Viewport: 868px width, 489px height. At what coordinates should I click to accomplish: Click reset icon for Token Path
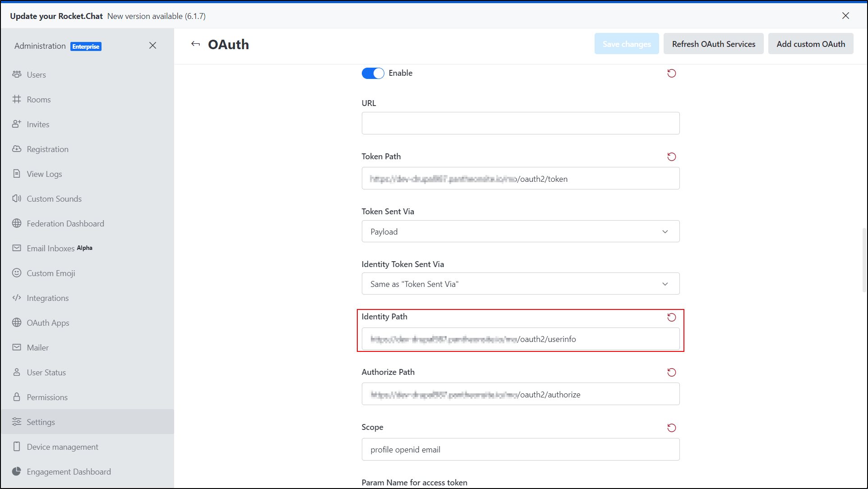(671, 157)
